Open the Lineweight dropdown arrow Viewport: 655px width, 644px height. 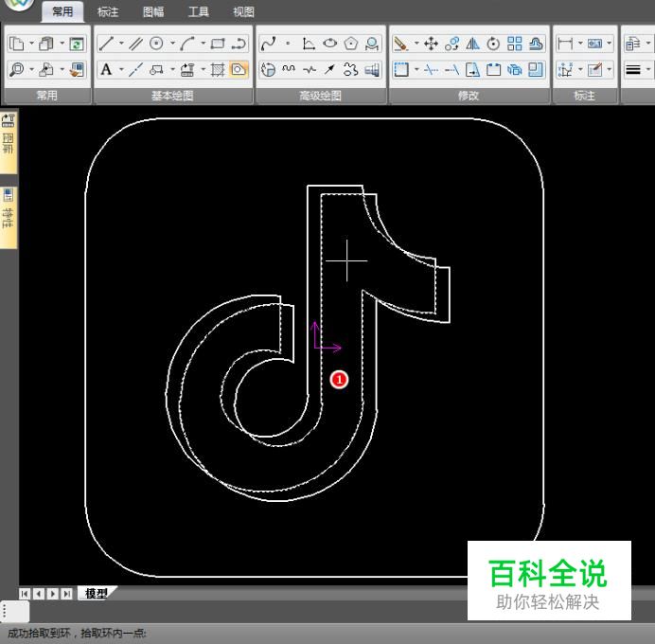point(647,69)
